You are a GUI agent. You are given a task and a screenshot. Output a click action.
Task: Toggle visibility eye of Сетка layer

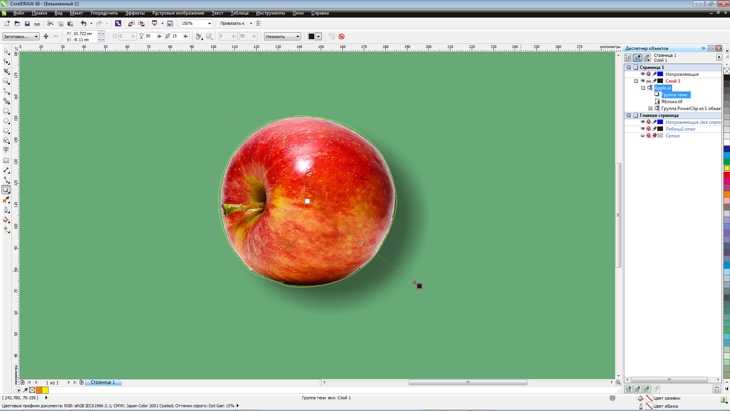click(x=643, y=136)
